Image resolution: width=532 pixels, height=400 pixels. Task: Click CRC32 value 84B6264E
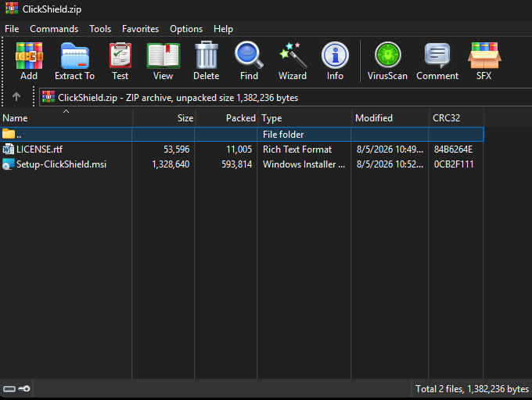453,150
